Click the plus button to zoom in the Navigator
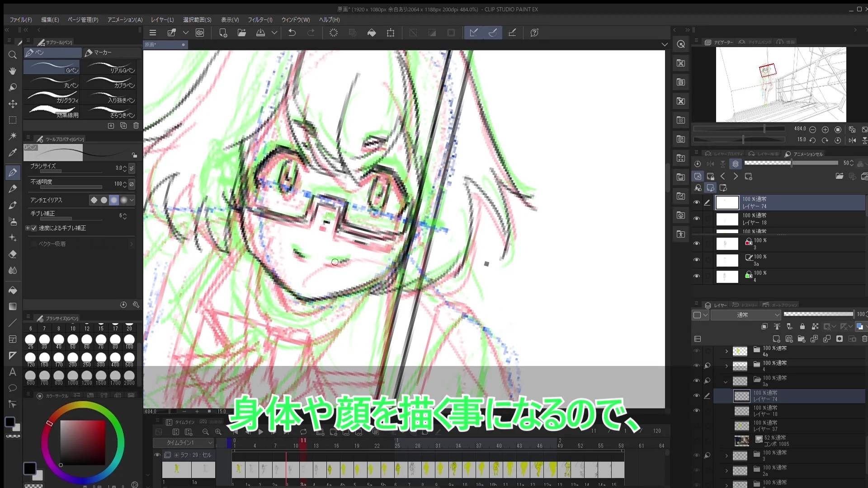The width and height of the screenshot is (868, 488). (825, 130)
